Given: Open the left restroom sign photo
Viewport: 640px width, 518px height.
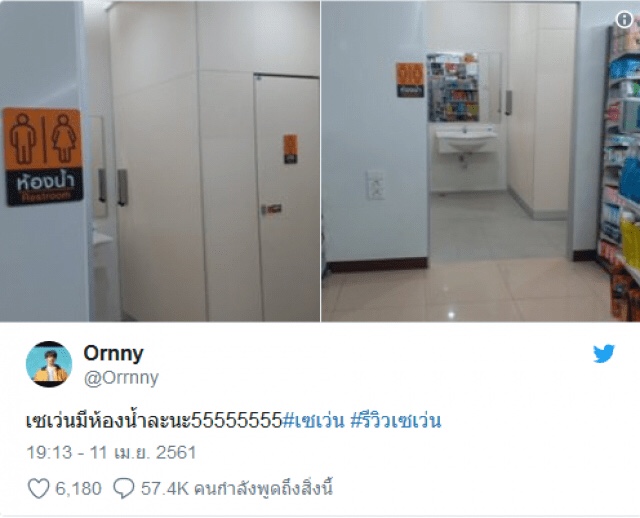Looking at the screenshot, I should (160, 161).
